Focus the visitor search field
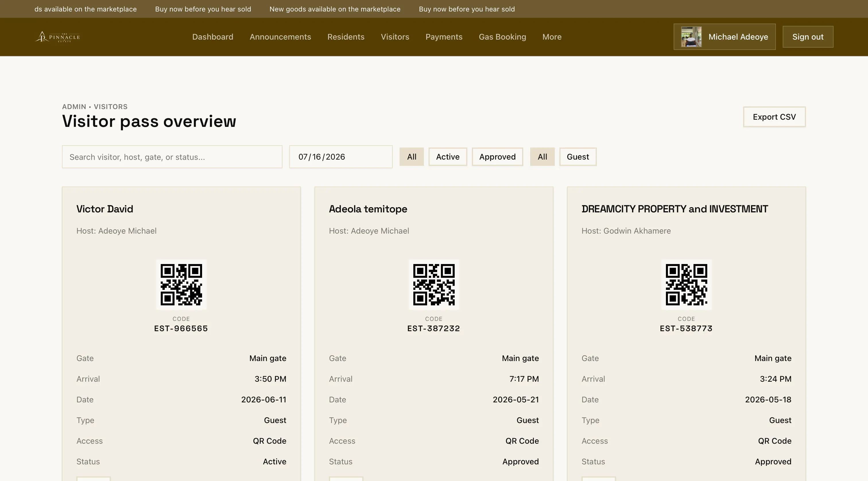Viewport: 868px width, 481px height. pyautogui.click(x=172, y=157)
